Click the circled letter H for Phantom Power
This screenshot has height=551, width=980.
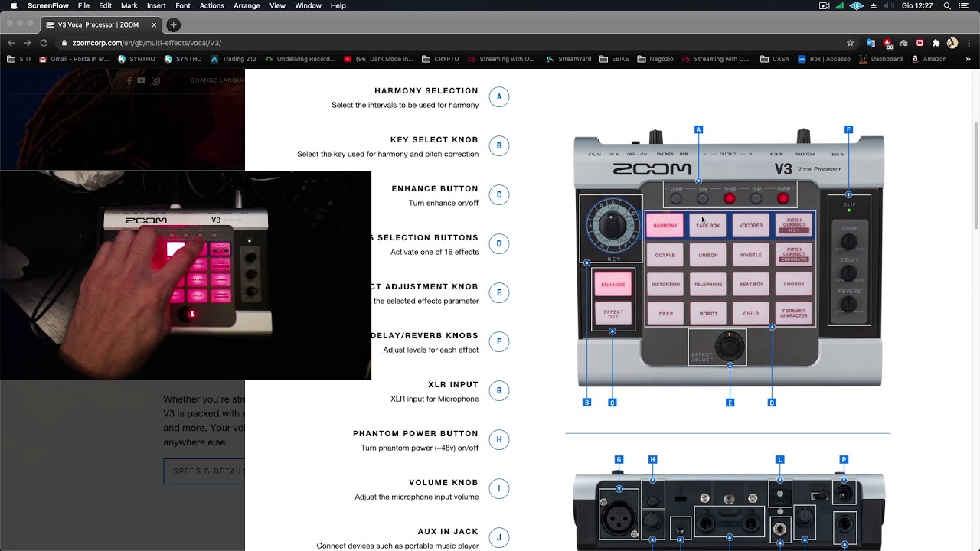coord(499,440)
